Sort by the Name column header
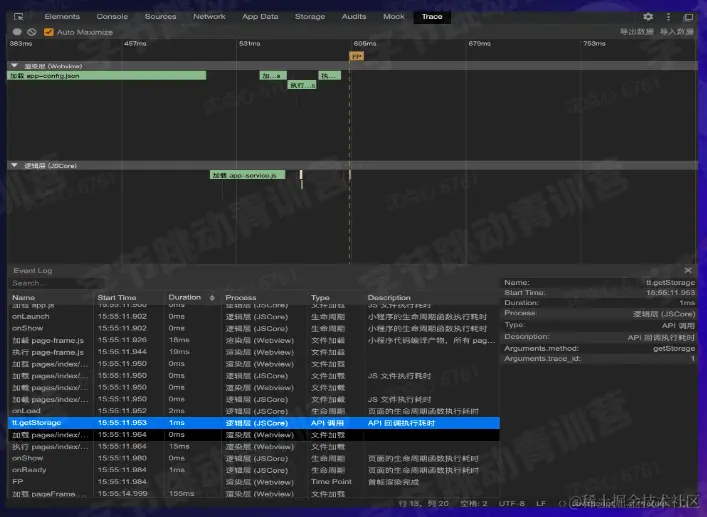The image size is (707, 517). [x=23, y=297]
